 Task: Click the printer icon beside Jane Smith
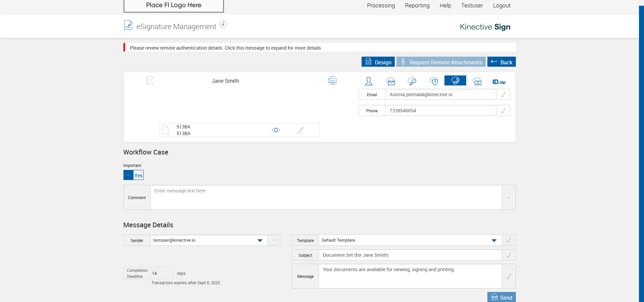[332, 80]
